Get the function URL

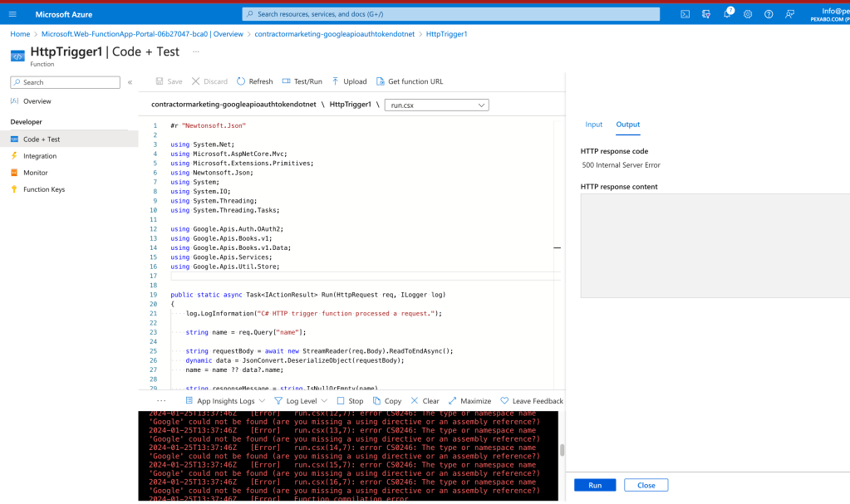tap(410, 81)
